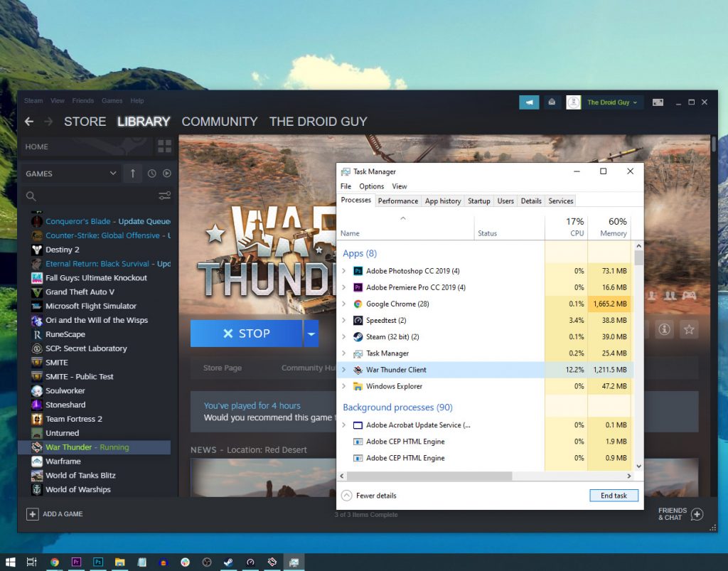This screenshot has width=728, height=571.
Task: Open Task View on the taskbar
Action: point(31,562)
